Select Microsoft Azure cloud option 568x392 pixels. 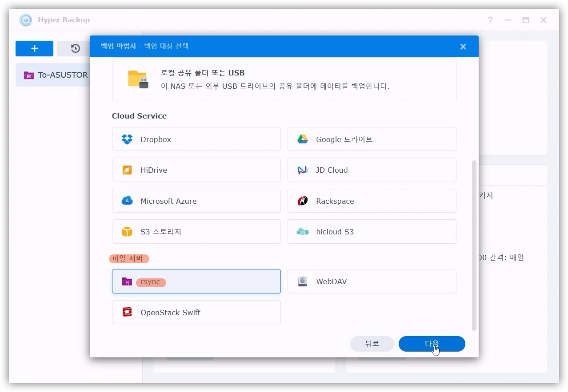tap(196, 201)
